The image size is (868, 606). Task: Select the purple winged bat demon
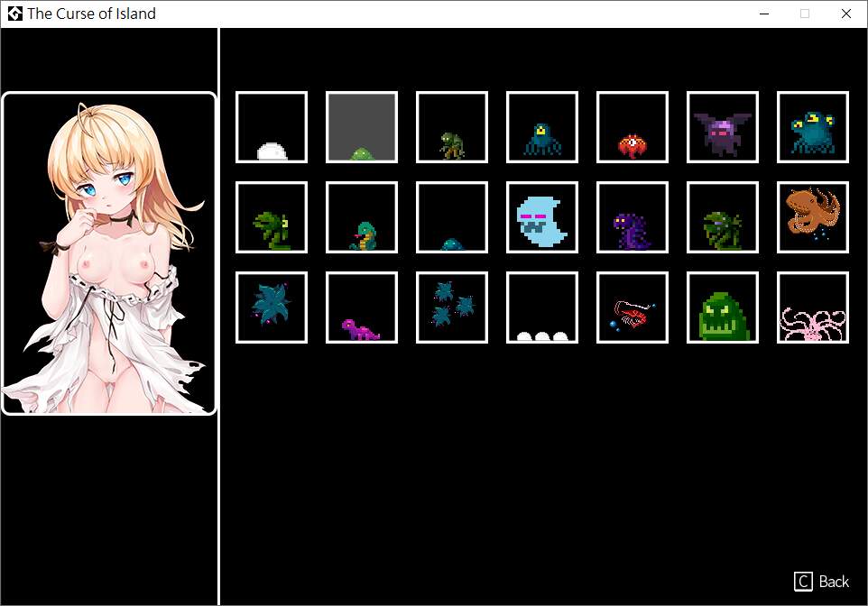point(723,127)
